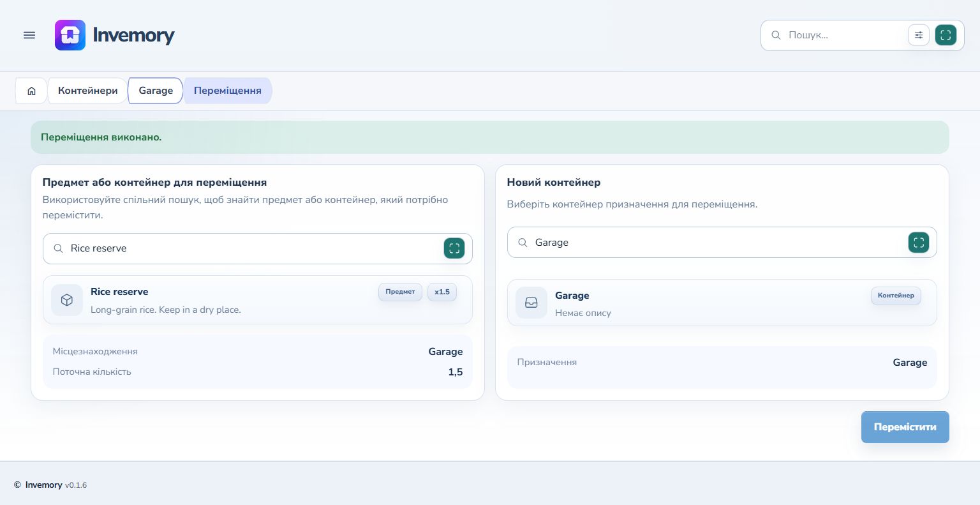
Task: Click the Invemory title text
Action: click(x=133, y=35)
